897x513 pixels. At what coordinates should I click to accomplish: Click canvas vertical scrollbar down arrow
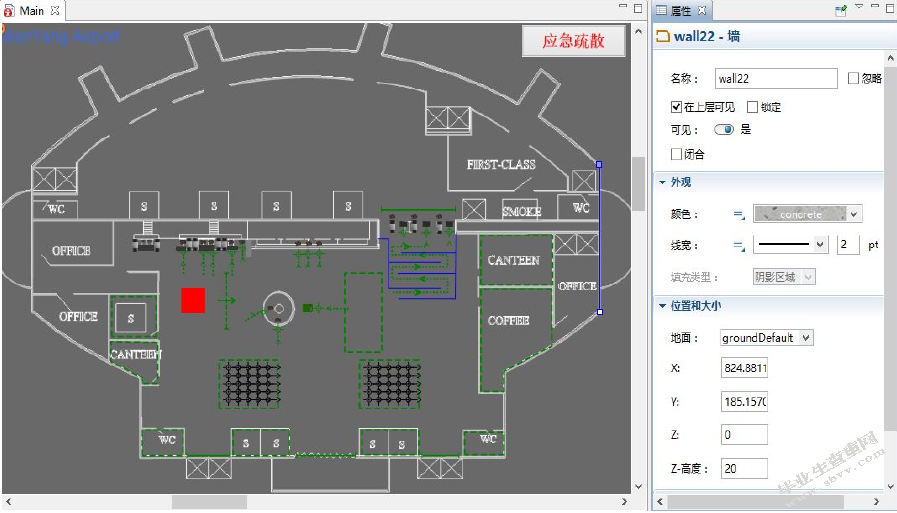[638, 486]
